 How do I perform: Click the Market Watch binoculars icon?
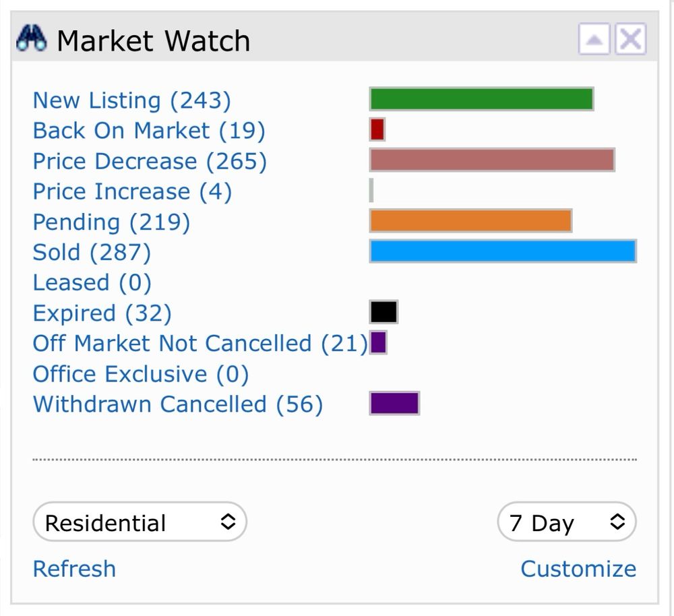click(x=32, y=39)
